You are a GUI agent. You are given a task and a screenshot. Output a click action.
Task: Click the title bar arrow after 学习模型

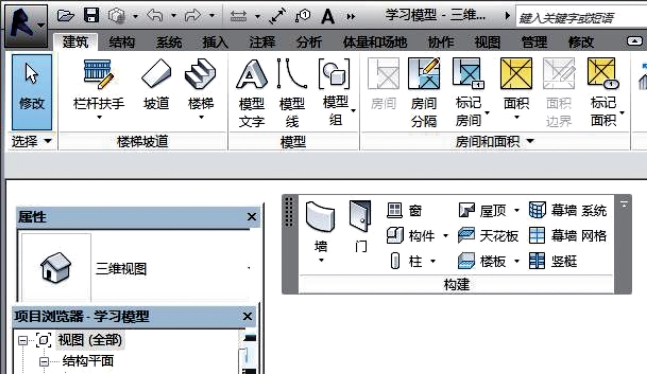point(507,16)
